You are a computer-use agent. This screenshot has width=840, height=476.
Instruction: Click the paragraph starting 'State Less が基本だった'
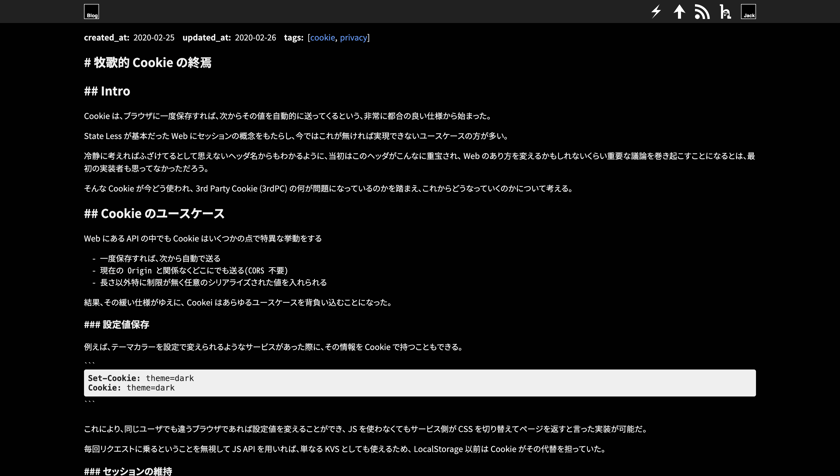[x=296, y=136]
